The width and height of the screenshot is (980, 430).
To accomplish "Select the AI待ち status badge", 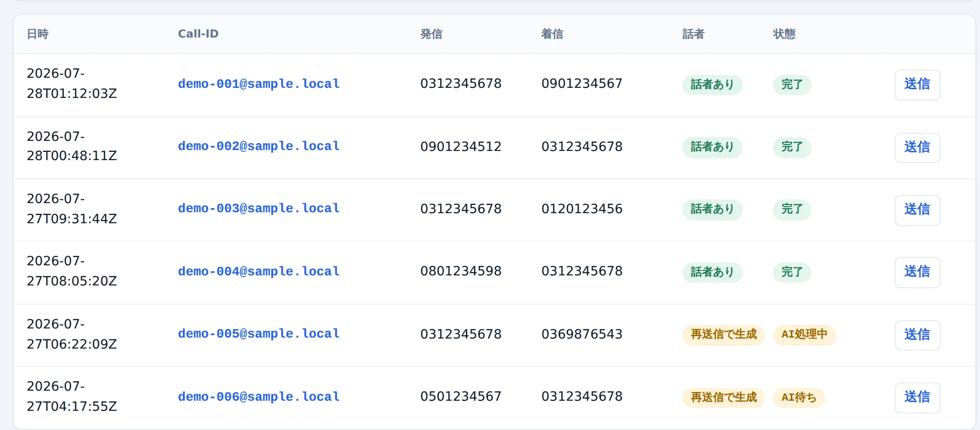I will 799,398.
